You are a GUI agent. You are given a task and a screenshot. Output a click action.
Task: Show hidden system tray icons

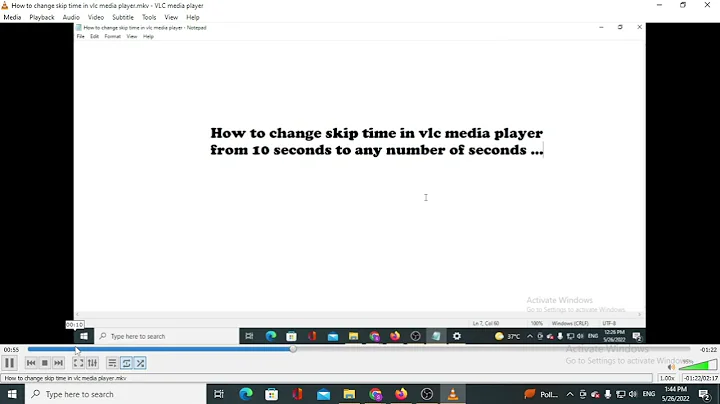(570, 394)
